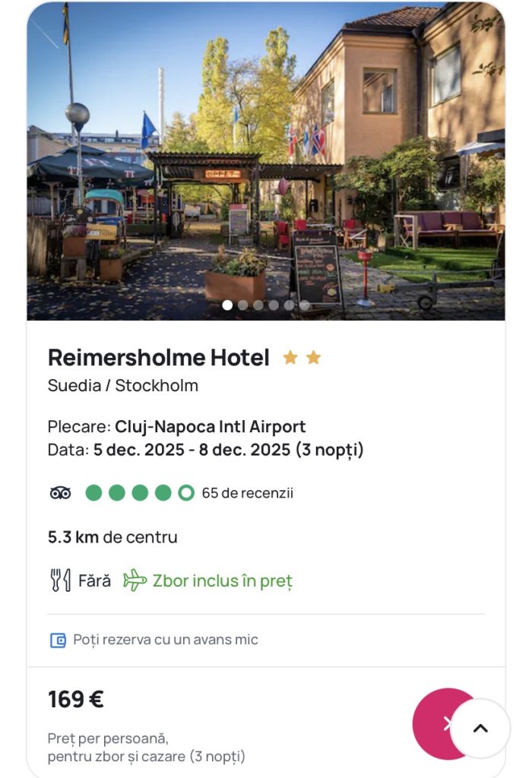Tap the scroll-to-top chevron button

pyautogui.click(x=480, y=729)
